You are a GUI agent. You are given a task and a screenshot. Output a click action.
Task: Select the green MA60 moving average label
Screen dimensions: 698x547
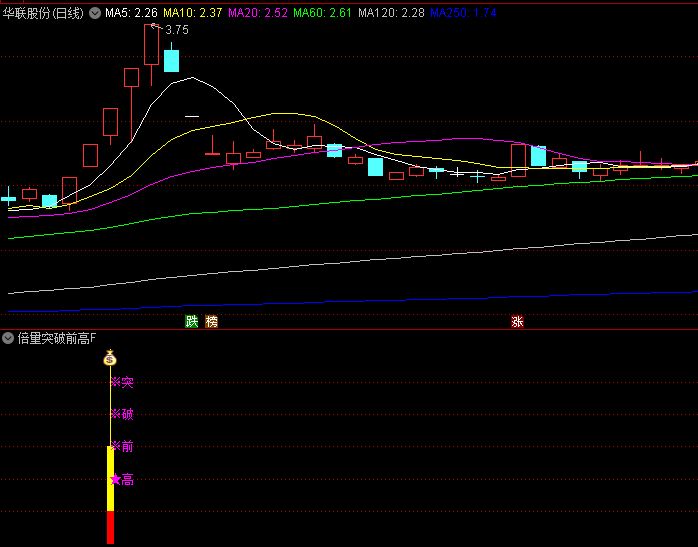tap(323, 13)
